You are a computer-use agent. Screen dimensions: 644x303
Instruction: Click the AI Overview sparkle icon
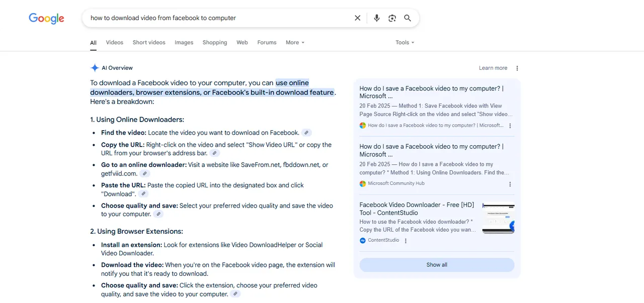(x=95, y=68)
